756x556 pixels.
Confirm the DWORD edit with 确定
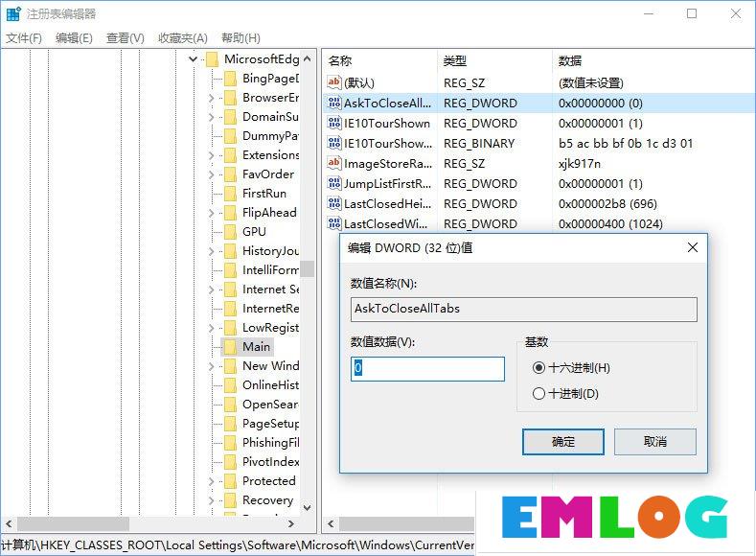click(x=563, y=442)
